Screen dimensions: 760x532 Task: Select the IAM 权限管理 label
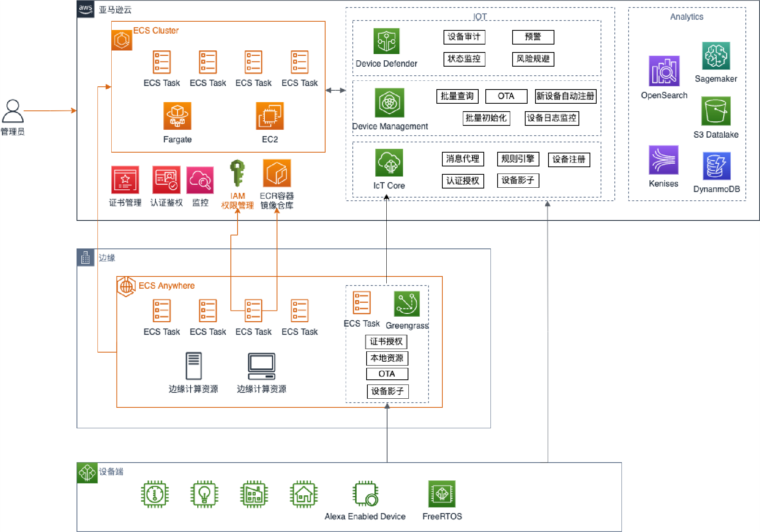(x=238, y=201)
